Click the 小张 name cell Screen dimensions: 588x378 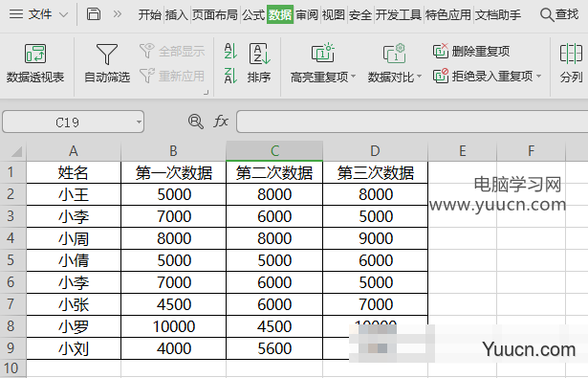(74, 304)
